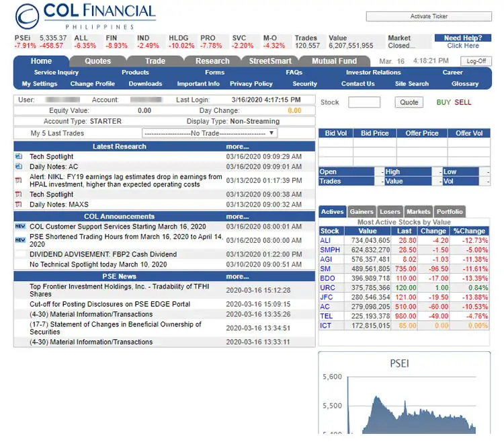
Task: Open the Important Info link
Action: (198, 83)
